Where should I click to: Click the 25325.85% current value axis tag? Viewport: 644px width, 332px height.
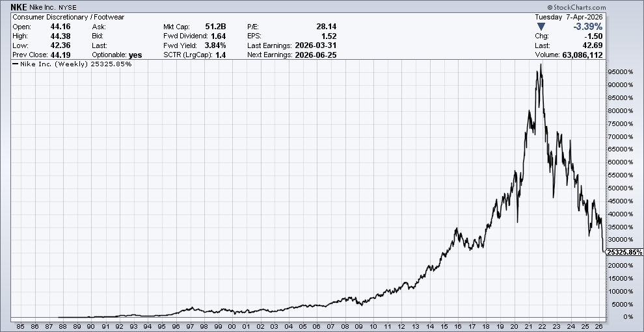pos(624,252)
